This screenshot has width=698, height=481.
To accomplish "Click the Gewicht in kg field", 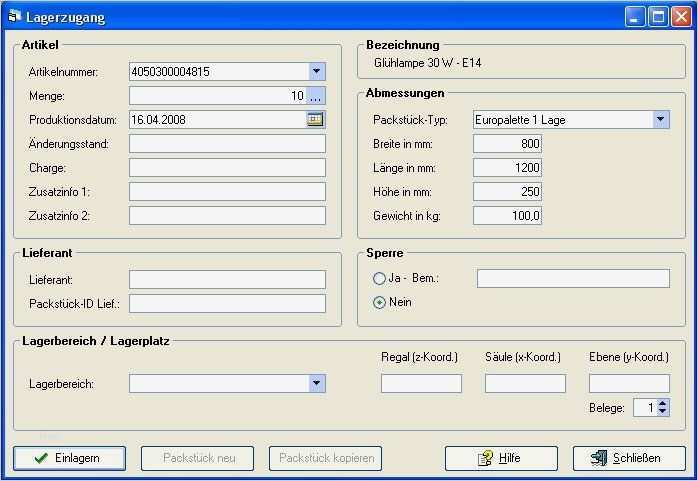I will [x=507, y=216].
